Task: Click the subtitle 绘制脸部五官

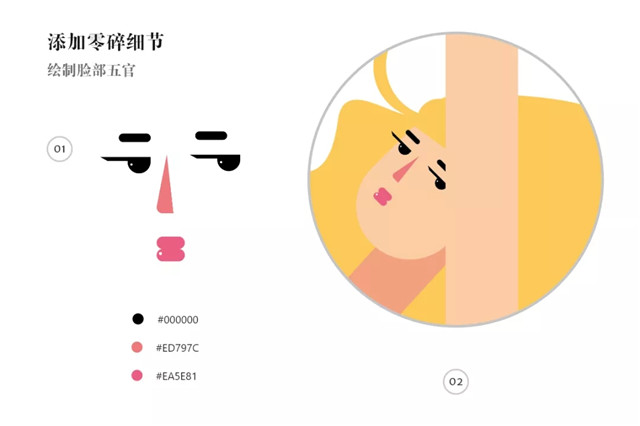Action: (91, 70)
